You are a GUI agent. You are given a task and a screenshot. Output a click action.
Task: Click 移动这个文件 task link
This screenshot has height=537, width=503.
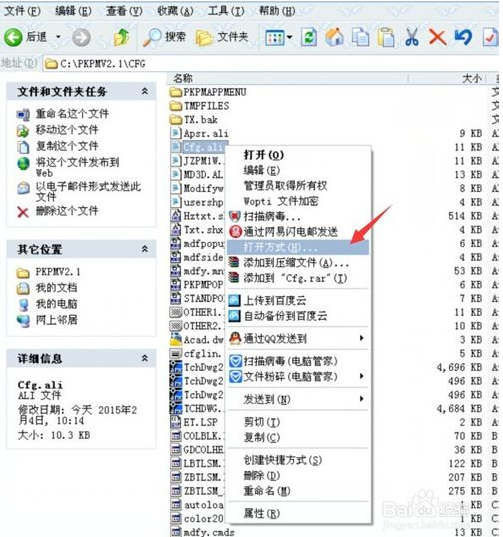(x=67, y=130)
